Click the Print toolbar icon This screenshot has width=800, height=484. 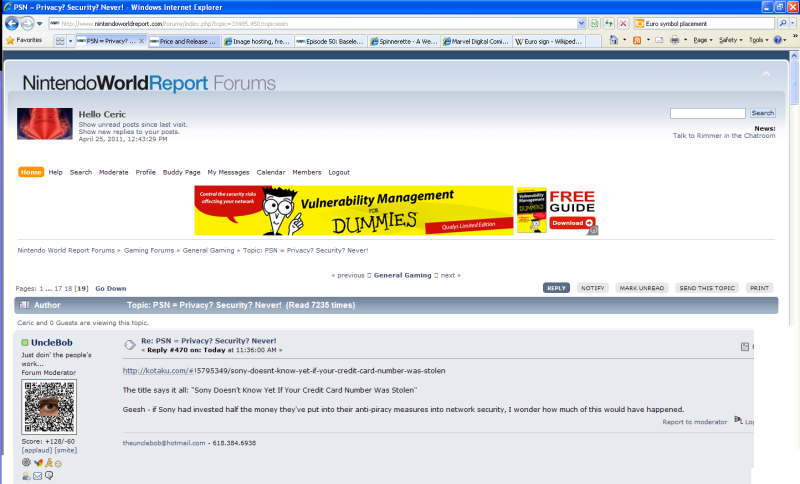(x=674, y=40)
